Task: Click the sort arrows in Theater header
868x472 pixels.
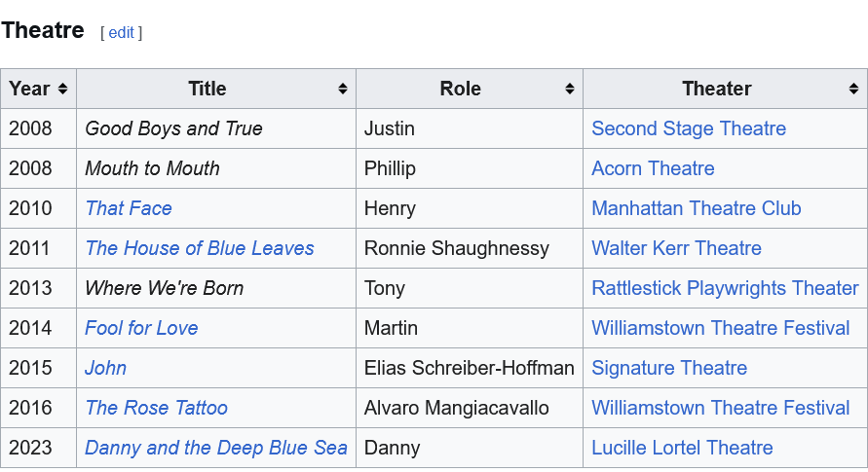Action: coord(854,89)
